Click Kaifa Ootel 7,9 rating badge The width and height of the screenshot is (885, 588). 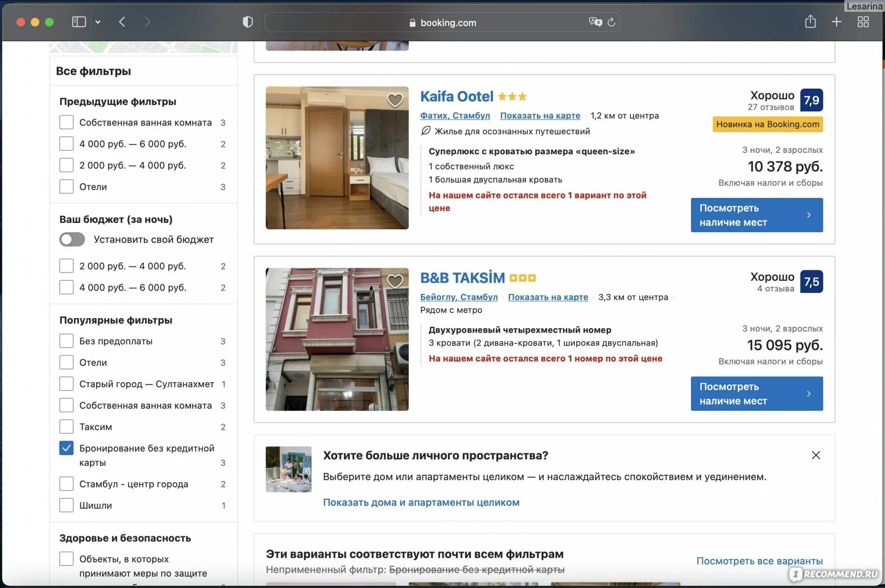coord(811,100)
